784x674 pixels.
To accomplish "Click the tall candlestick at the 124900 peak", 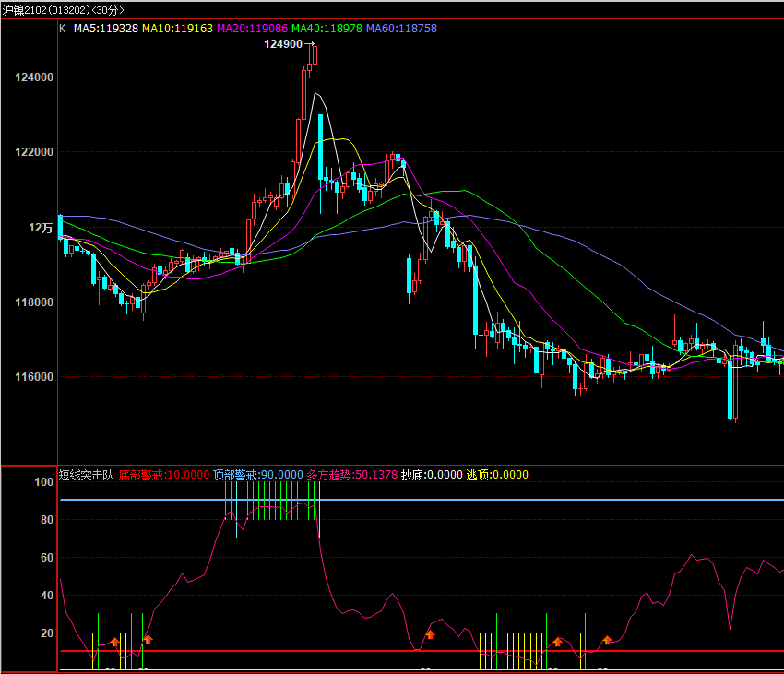I will click(315, 54).
